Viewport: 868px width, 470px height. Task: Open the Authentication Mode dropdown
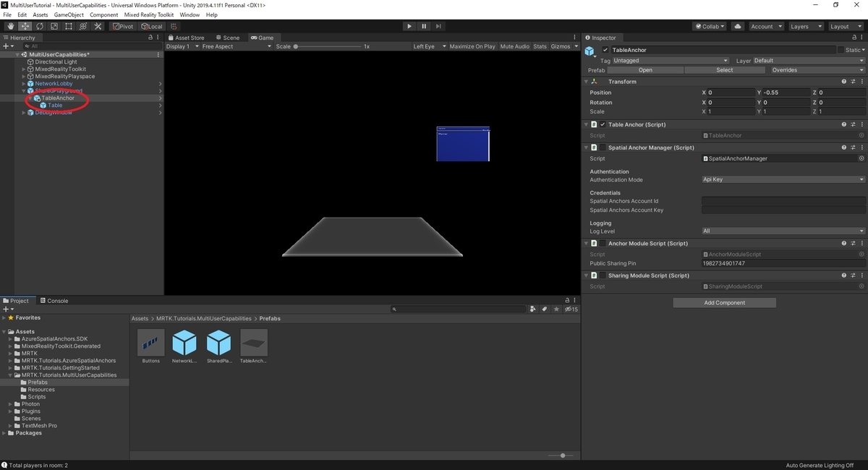pos(783,179)
